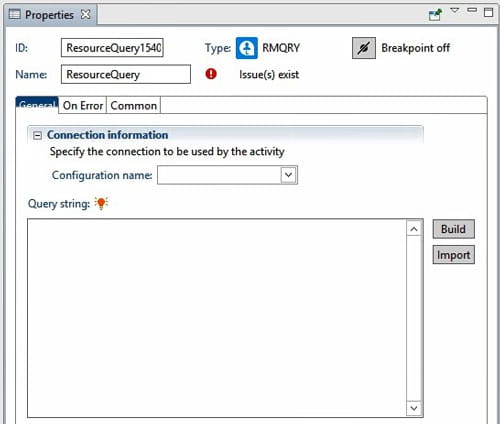Switch to the Common tab
Viewport: 500px width, 424px height.
tap(133, 105)
